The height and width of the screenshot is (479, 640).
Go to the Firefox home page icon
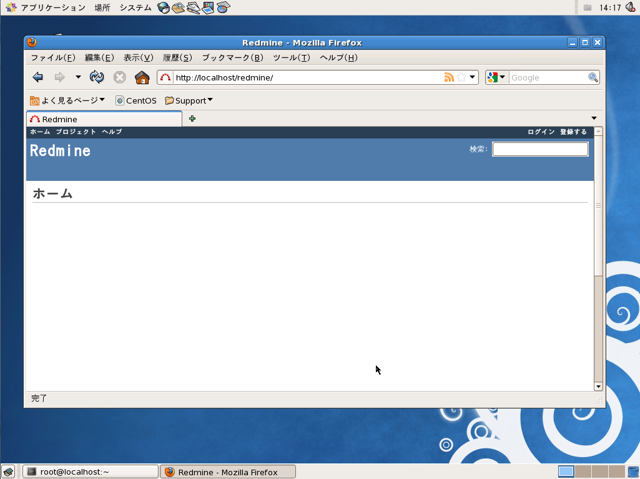point(142,77)
